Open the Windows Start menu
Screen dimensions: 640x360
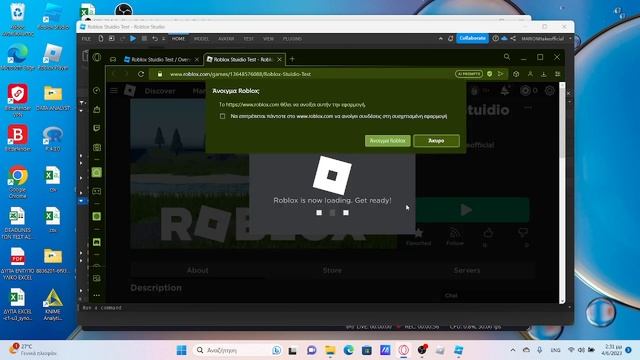click(182, 350)
